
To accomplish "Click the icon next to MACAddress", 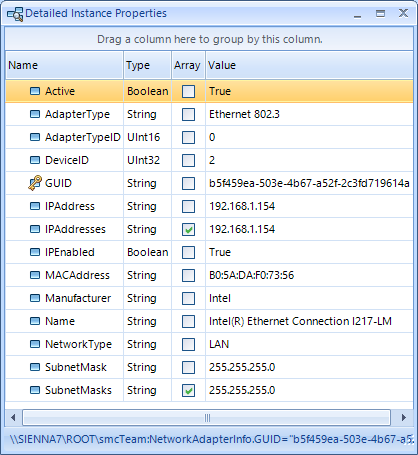I will click(35, 275).
